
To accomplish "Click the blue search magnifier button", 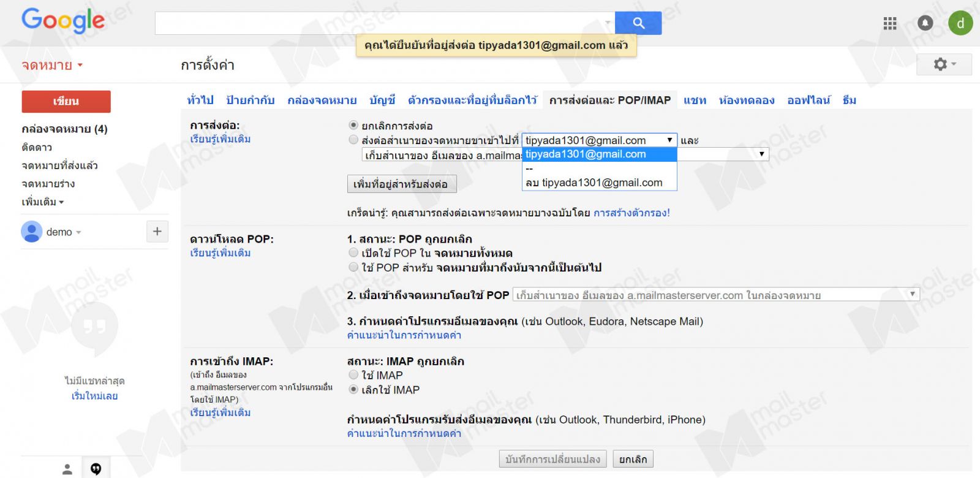I will (638, 23).
